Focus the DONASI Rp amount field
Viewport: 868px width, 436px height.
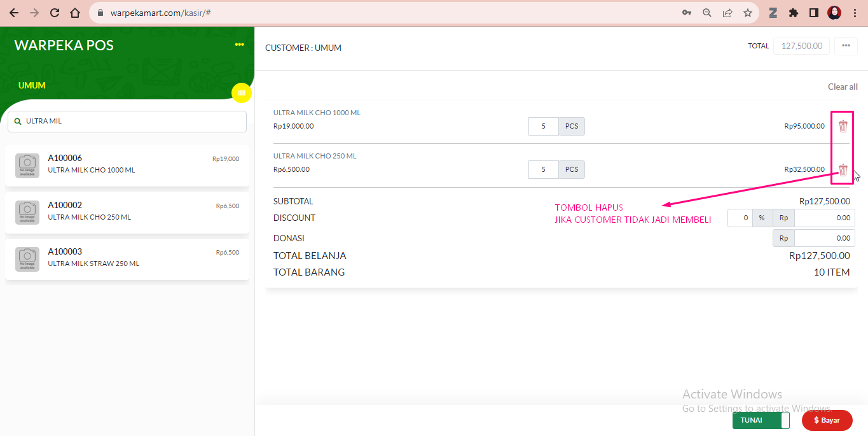825,238
